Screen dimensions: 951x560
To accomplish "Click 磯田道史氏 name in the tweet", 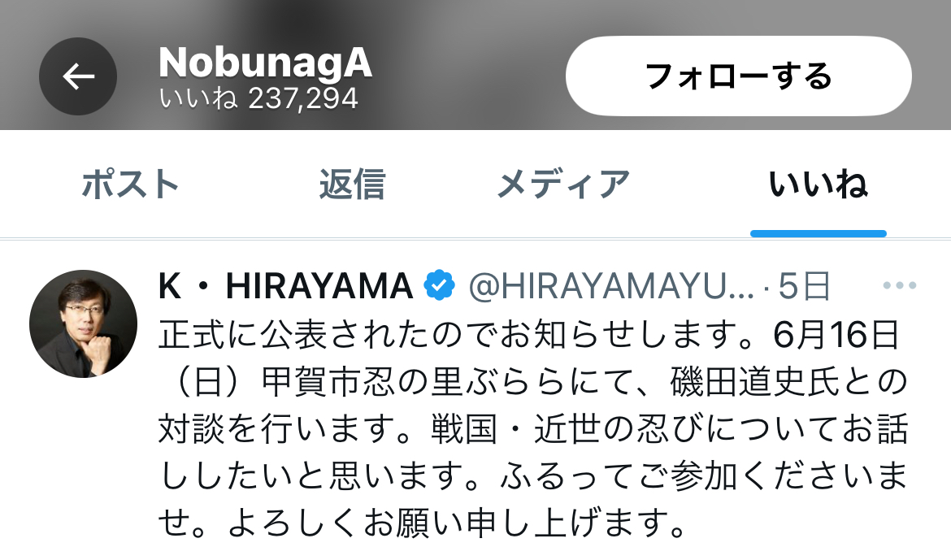I will click(753, 382).
